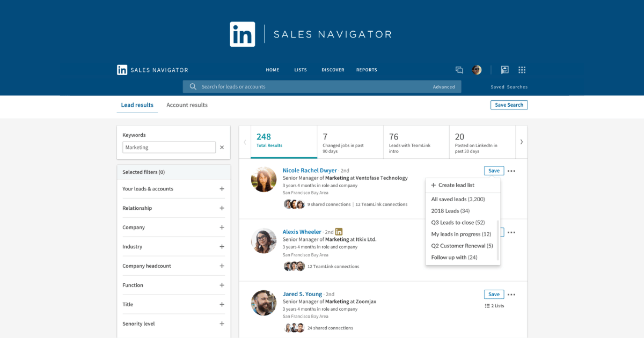Open Advanced search options

coord(444,87)
